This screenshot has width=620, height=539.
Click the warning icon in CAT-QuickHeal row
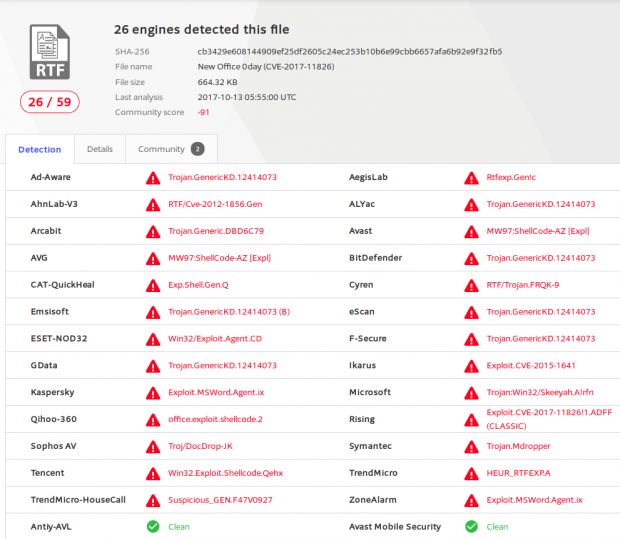point(153,286)
